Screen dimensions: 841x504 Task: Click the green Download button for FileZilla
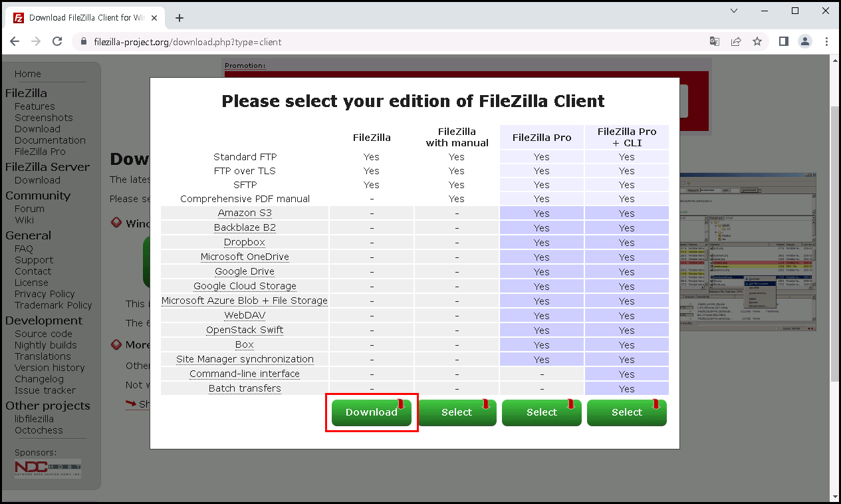(x=372, y=412)
